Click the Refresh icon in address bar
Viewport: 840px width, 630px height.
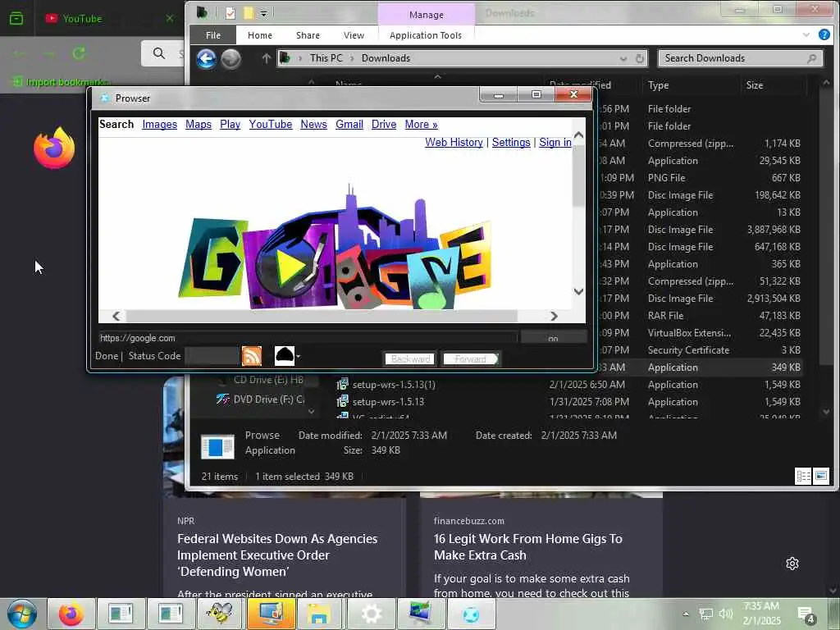(x=640, y=58)
